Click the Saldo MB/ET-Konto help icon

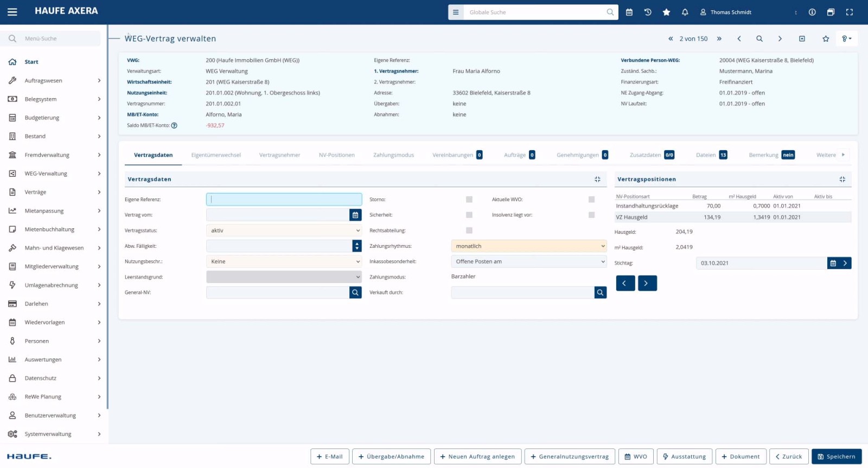(174, 125)
